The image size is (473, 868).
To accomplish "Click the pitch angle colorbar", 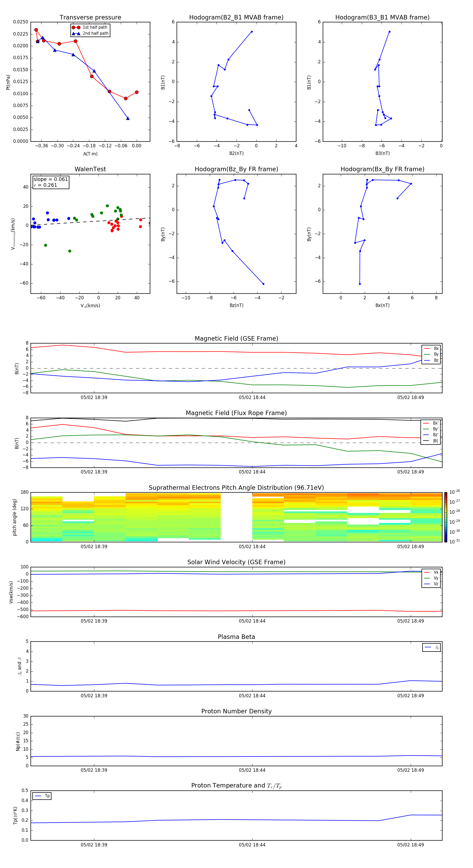I will [446, 517].
